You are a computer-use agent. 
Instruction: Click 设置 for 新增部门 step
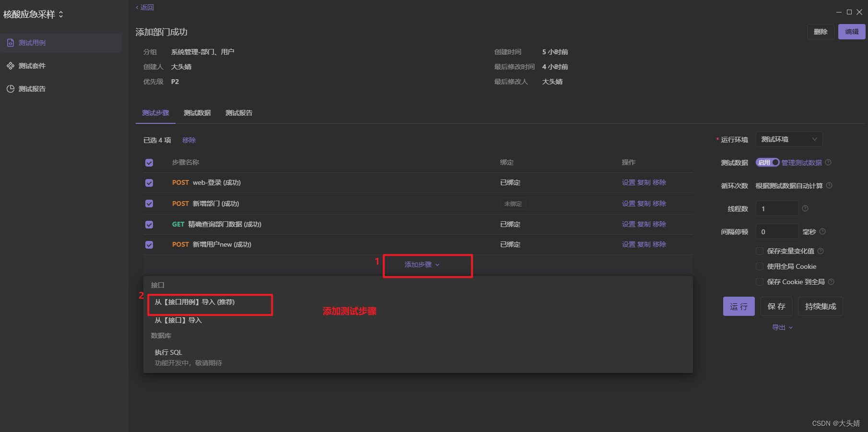[629, 204]
